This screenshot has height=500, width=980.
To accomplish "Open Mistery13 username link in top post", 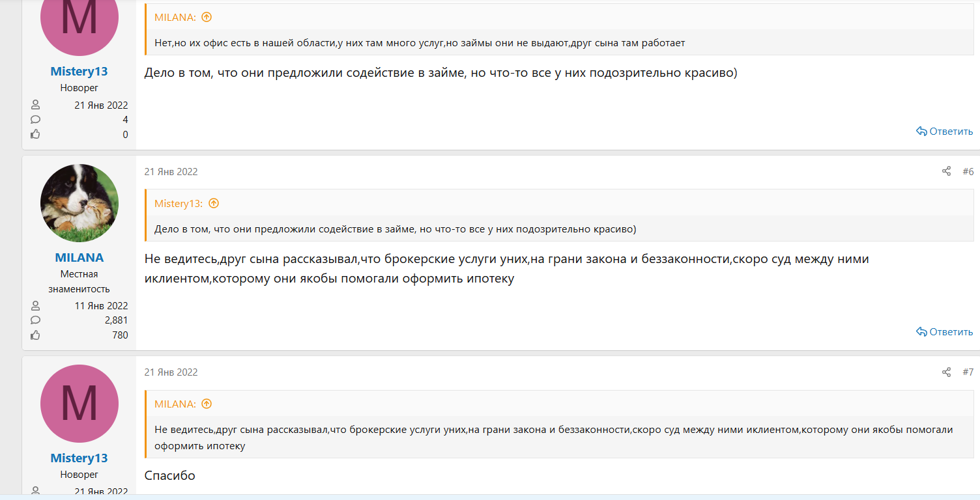I will click(x=79, y=71).
